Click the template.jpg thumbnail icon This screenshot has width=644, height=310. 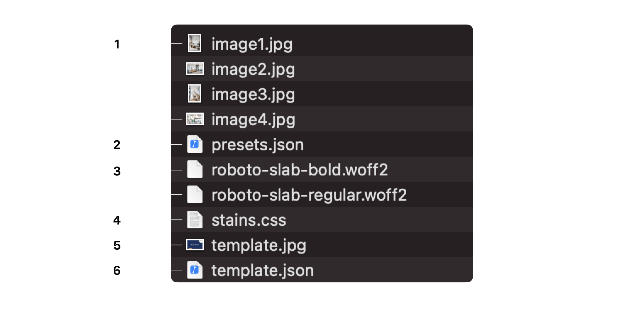[x=195, y=245]
